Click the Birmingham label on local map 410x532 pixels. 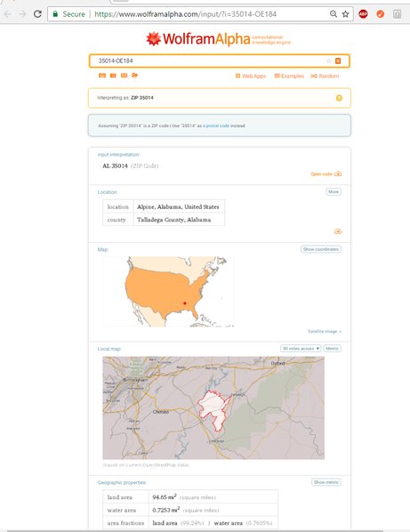coord(135,380)
